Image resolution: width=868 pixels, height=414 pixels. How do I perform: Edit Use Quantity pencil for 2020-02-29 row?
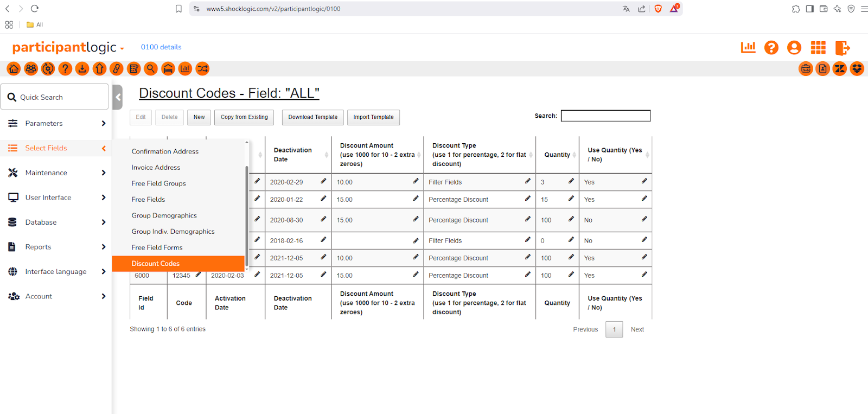click(x=644, y=181)
